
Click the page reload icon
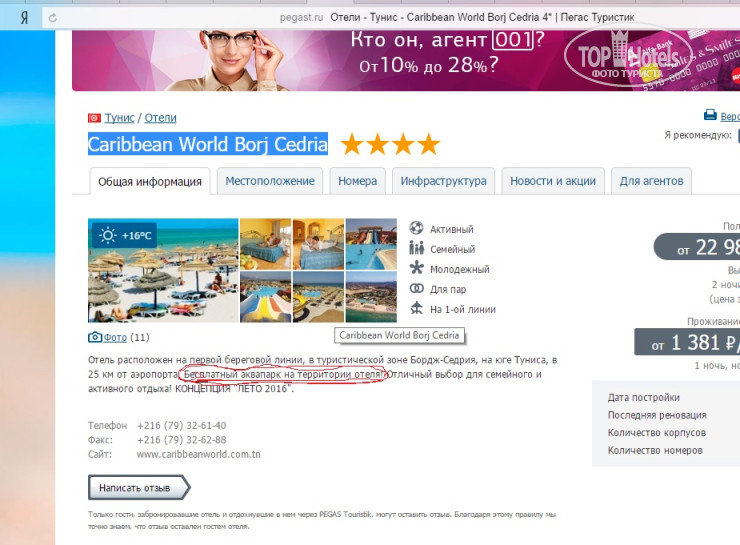[x=52, y=17]
